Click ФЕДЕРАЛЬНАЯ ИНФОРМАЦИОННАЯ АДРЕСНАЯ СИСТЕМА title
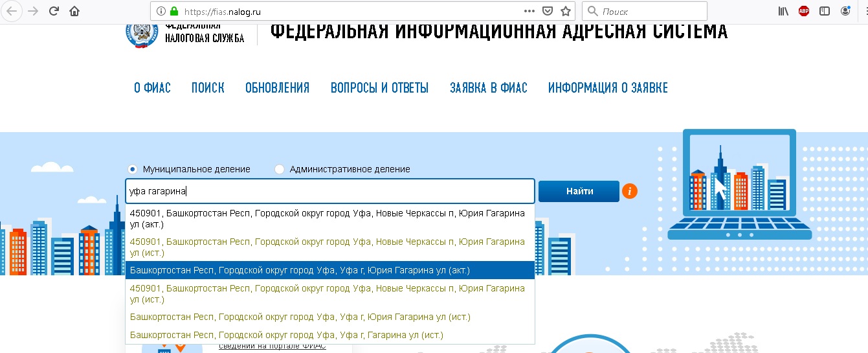 [498, 32]
